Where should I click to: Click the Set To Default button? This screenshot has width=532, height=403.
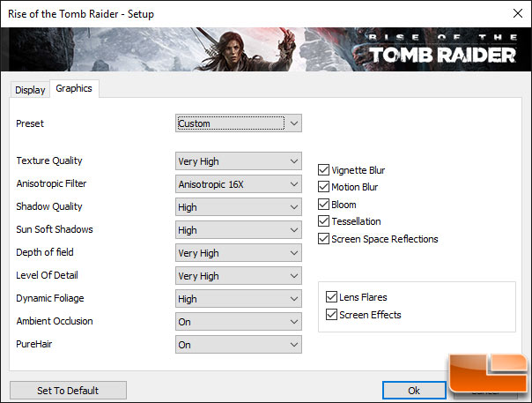pos(68,390)
